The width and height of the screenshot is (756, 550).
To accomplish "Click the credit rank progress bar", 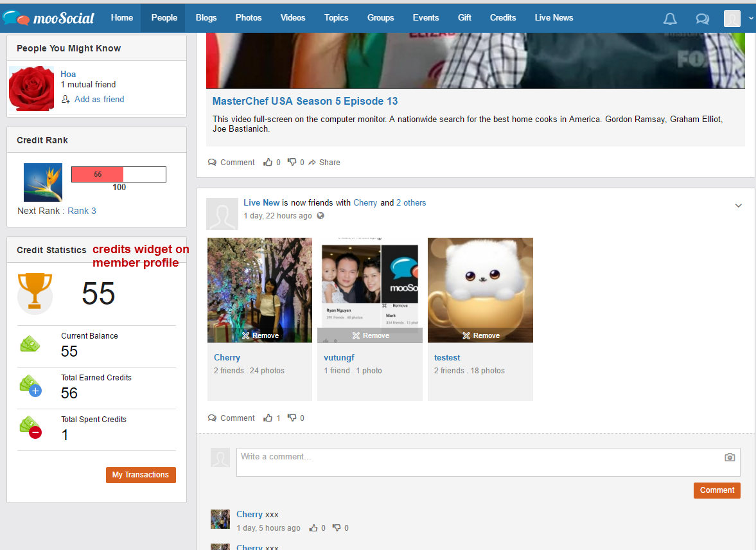I will point(119,174).
